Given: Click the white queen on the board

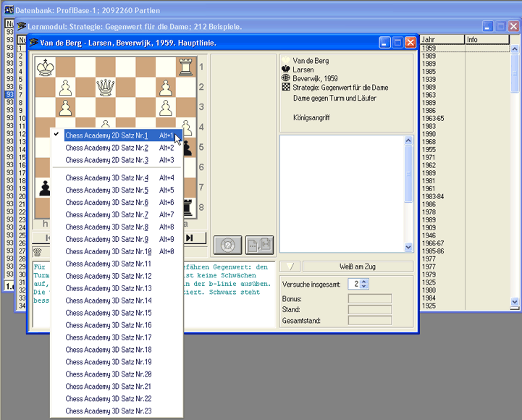Looking at the screenshot, I should (106, 88).
